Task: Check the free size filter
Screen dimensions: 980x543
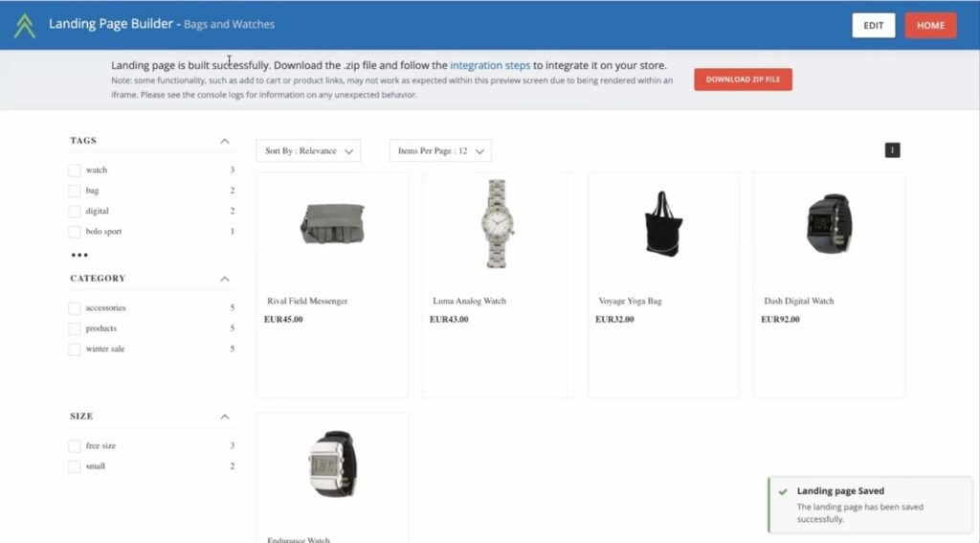Action: click(x=75, y=446)
